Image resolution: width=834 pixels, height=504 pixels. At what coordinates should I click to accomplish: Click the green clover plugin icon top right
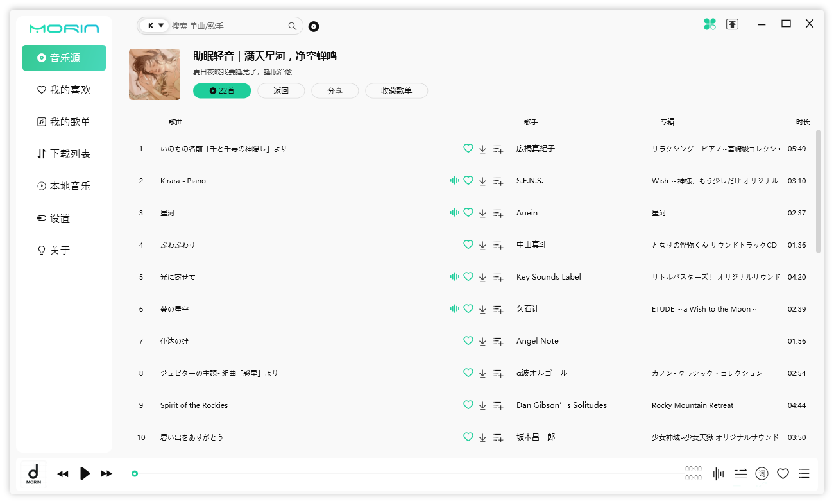709,23
